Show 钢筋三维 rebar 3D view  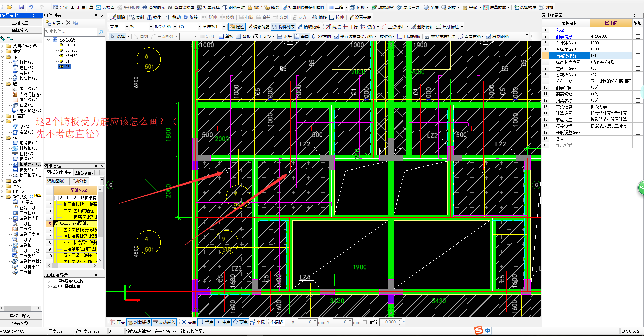coord(233,7)
